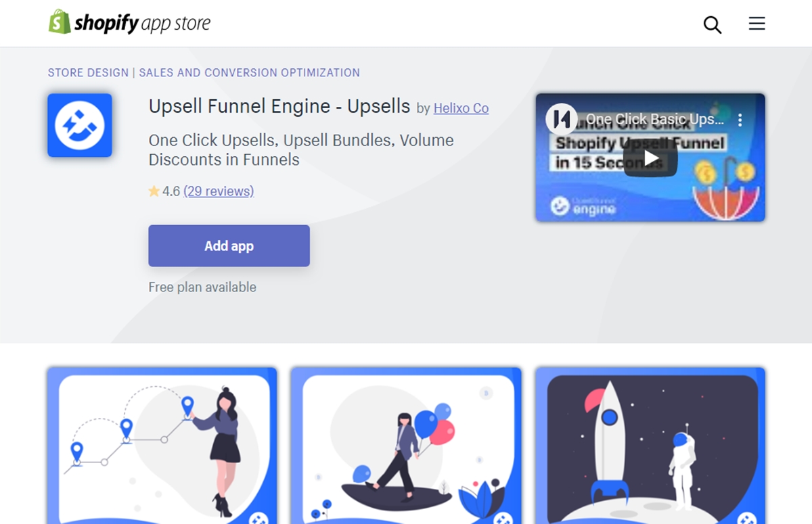Click the Helixo channel avatar on video
This screenshot has width=812, height=524.
coord(562,120)
